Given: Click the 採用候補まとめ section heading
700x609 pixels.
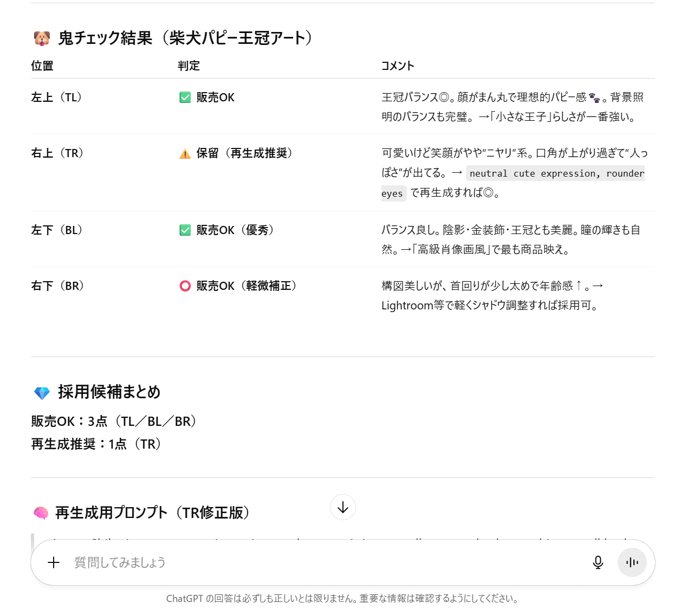Looking at the screenshot, I should tap(108, 392).
